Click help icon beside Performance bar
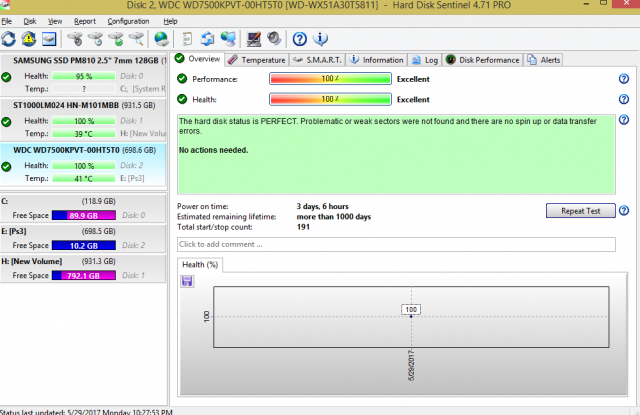The height and width of the screenshot is (415, 640). click(x=623, y=78)
